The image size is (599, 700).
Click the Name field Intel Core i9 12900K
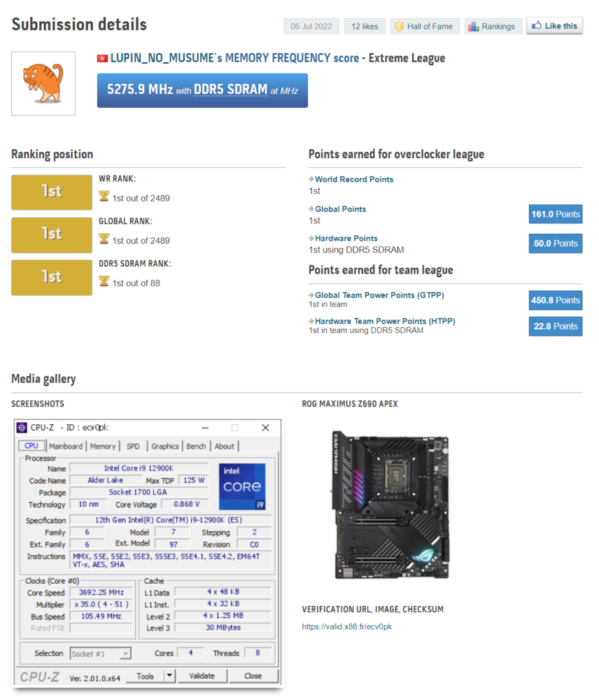[139, 468]
